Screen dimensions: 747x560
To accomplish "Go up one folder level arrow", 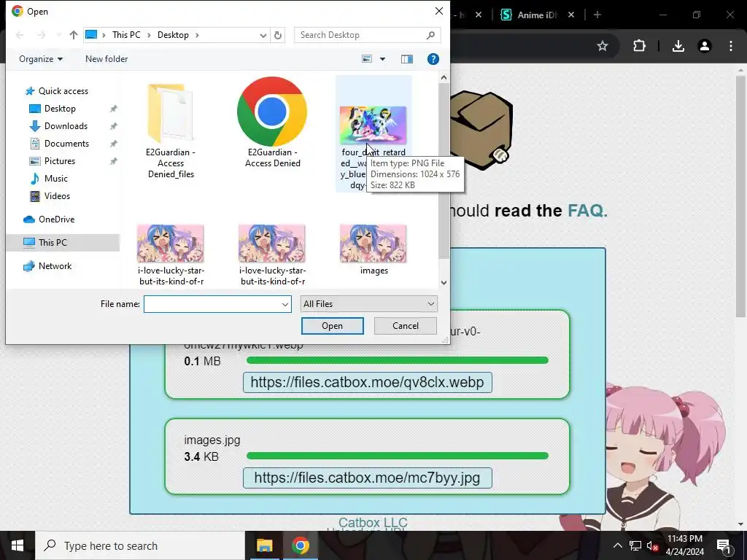I will click(74, 35).
